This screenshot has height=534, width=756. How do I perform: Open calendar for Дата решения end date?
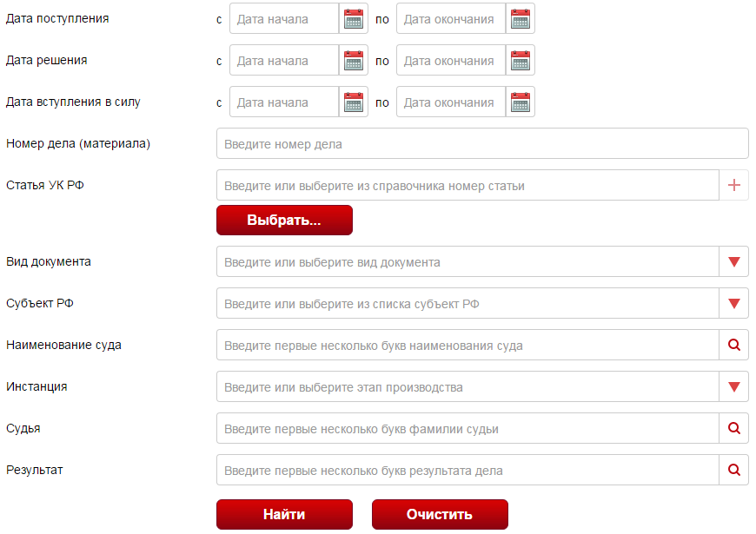(520, 61)
